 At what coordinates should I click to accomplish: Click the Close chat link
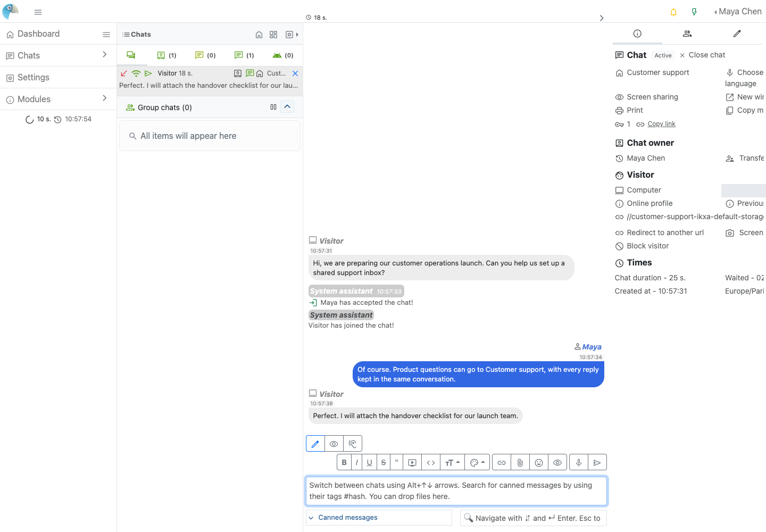tap(702, 55)
